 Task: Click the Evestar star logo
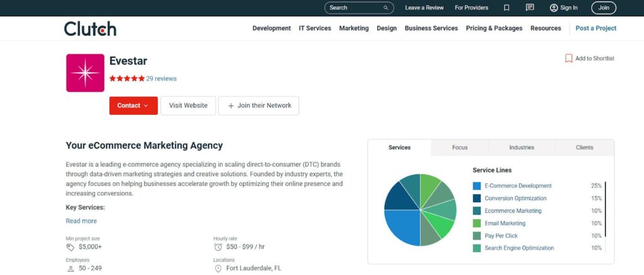point(85,73)
